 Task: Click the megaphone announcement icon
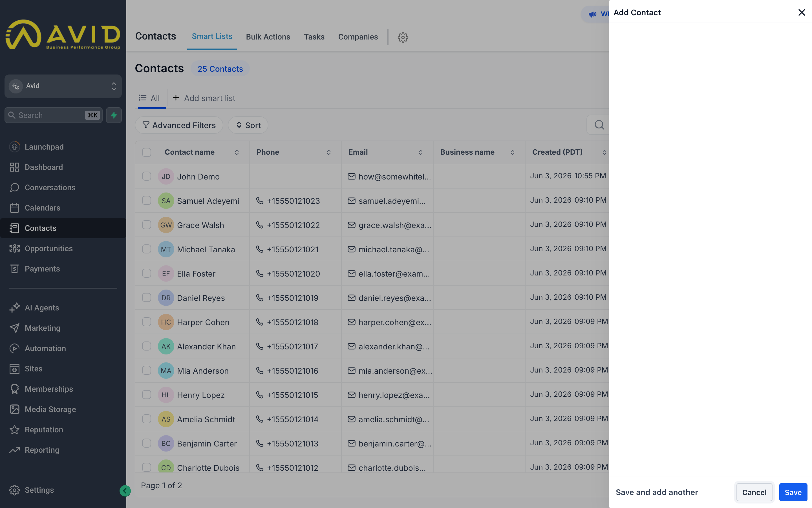click(x=593, y=14)
